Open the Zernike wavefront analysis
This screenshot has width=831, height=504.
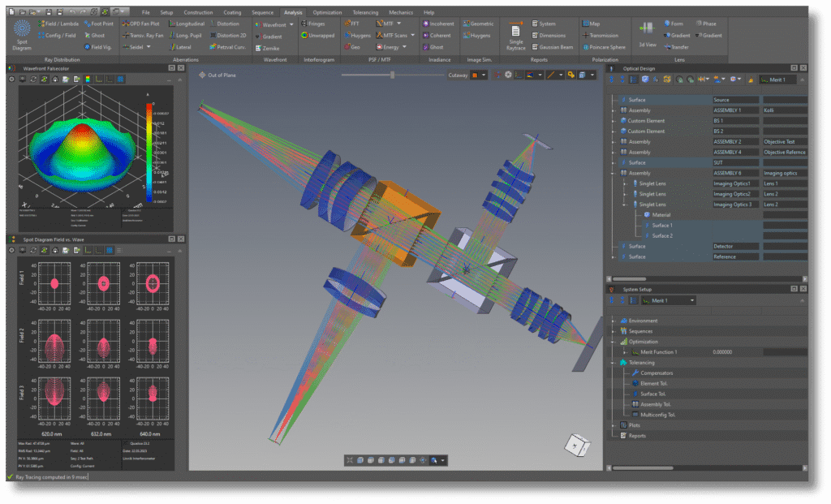271,48
